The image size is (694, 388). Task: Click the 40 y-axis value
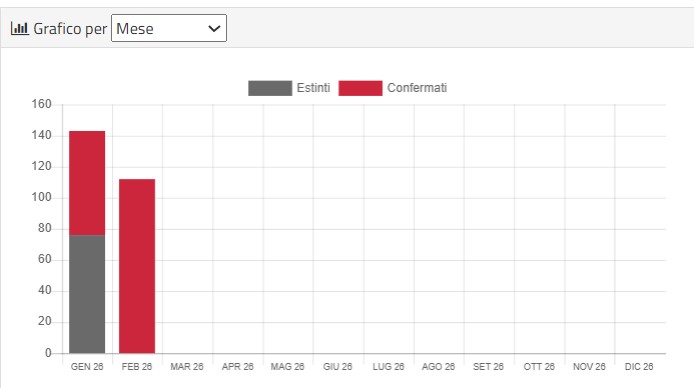tap(45, 290)
